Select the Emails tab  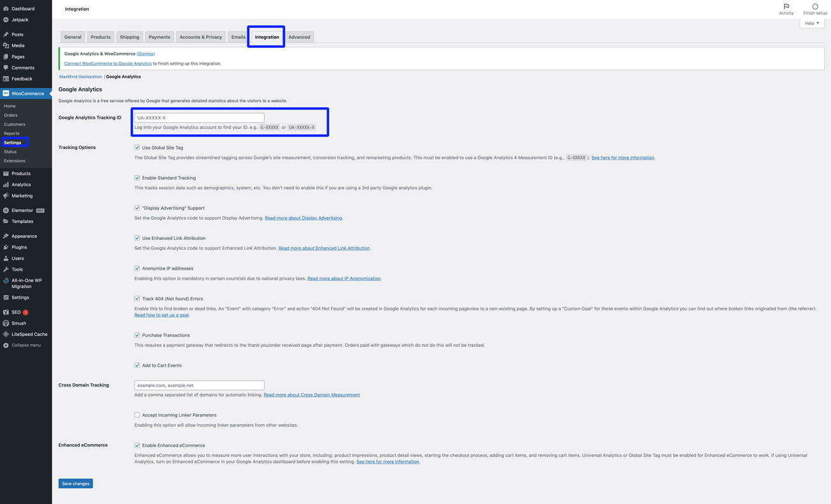click(x=238, y=37)
